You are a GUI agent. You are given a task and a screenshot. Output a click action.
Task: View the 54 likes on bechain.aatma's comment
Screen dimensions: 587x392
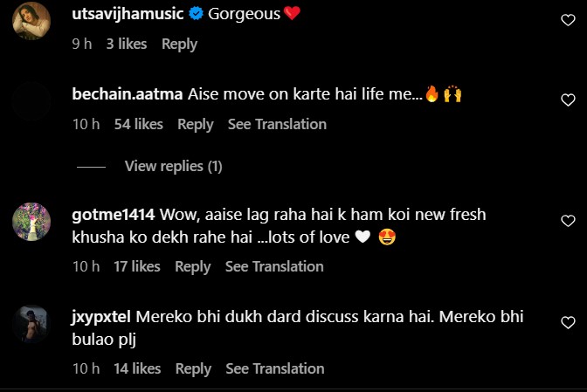coord(138,124)
